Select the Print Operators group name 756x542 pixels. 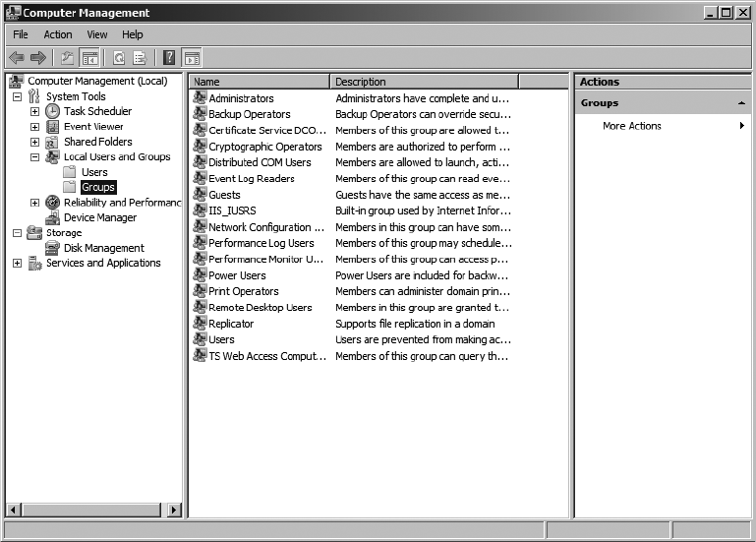244,291
